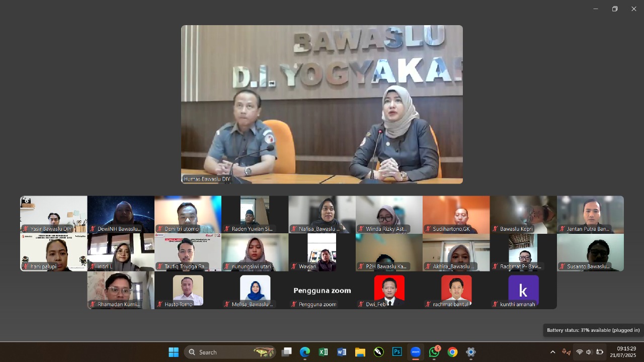Select the Sudihartono.GK video tile

point(456,215)
